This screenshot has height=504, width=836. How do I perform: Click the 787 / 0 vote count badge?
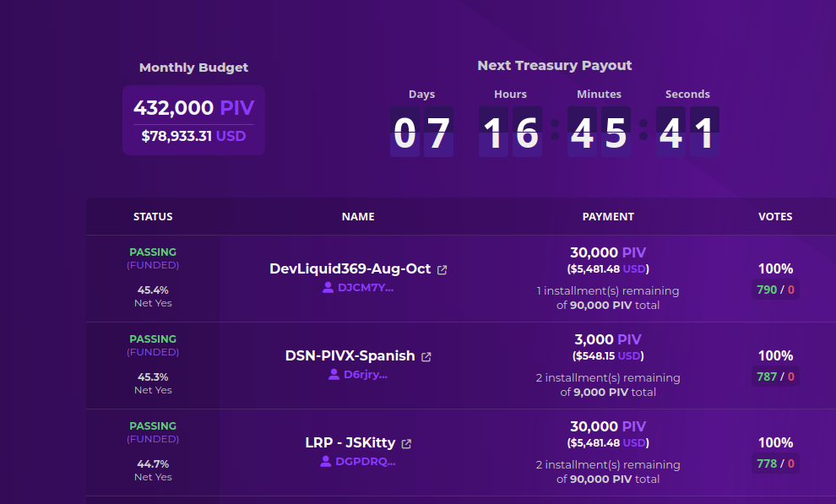tap(776, 377)
